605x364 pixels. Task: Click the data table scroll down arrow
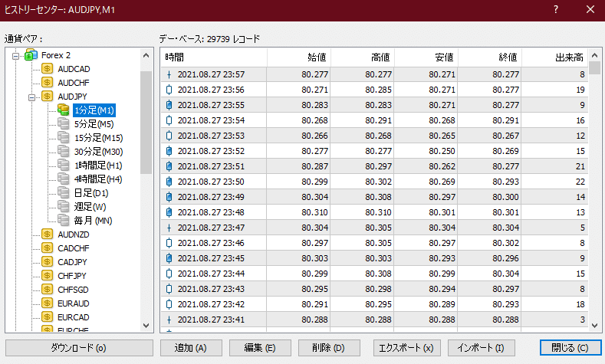(594, 326)
